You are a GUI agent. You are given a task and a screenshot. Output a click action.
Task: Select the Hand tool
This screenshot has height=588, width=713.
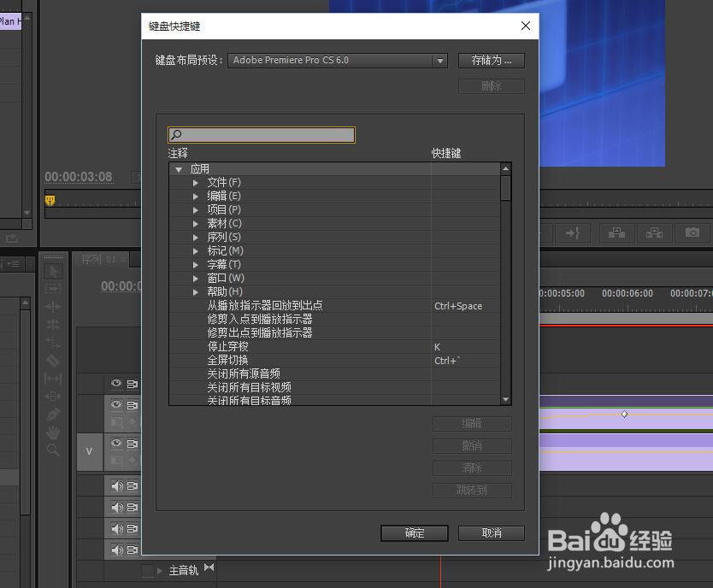pyautogui.click(x=53, y=432)
